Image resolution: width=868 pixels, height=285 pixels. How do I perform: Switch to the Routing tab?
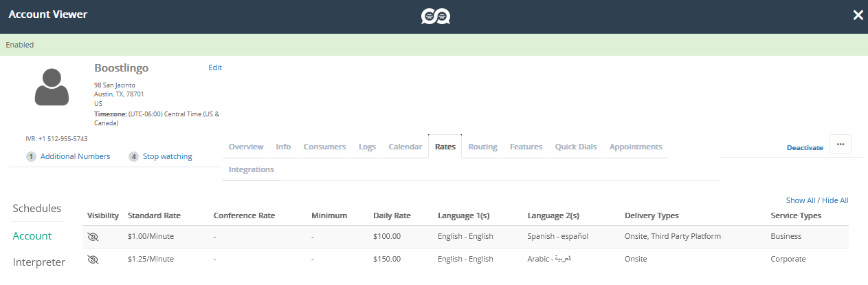tap(482, 147)
